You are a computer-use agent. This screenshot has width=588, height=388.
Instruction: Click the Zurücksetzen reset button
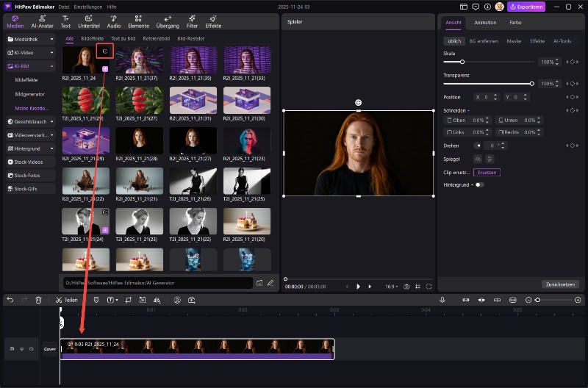[560, 284]
